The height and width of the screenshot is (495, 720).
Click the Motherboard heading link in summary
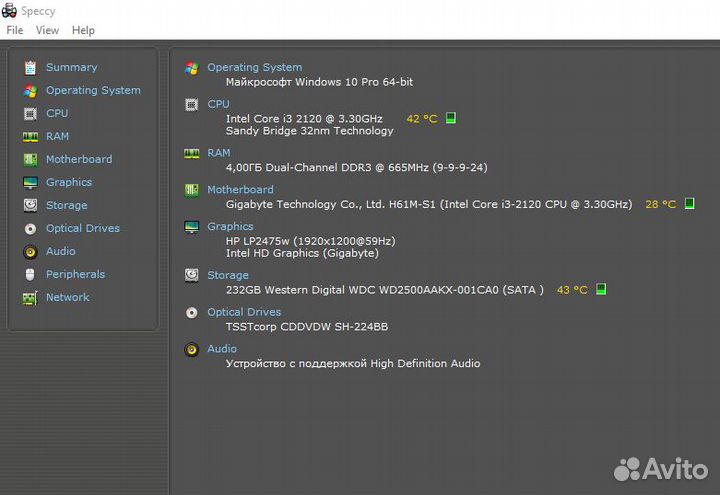[240, 189]
